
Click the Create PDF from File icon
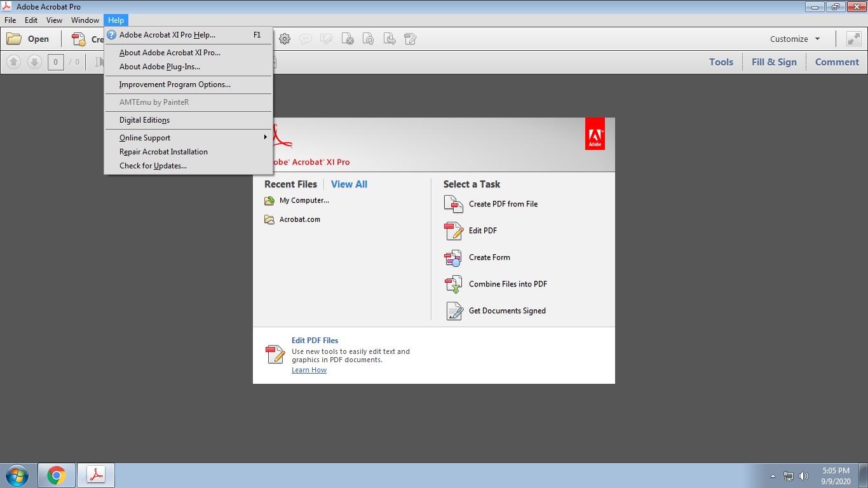click(x=454, y=204)
